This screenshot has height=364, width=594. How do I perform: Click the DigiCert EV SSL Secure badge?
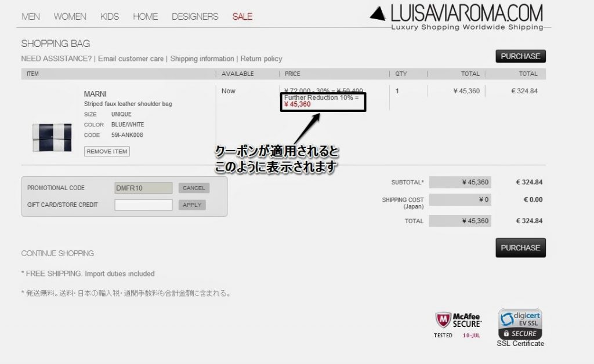pos(520,324)
